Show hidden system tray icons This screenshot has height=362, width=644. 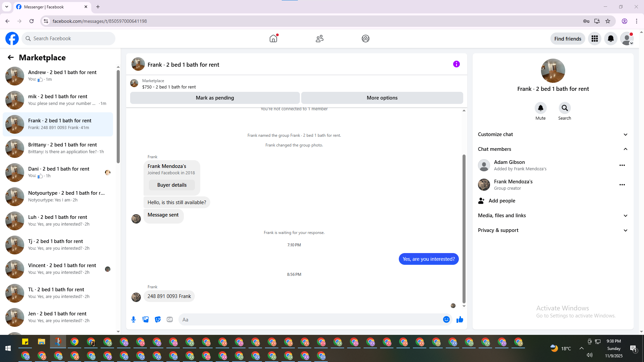(x=582, y=349)
